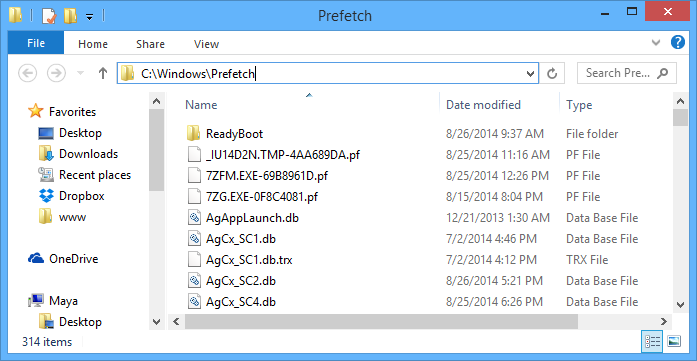Select the ReadyBoot folder

pyautogui.click(x=234, y=133)
